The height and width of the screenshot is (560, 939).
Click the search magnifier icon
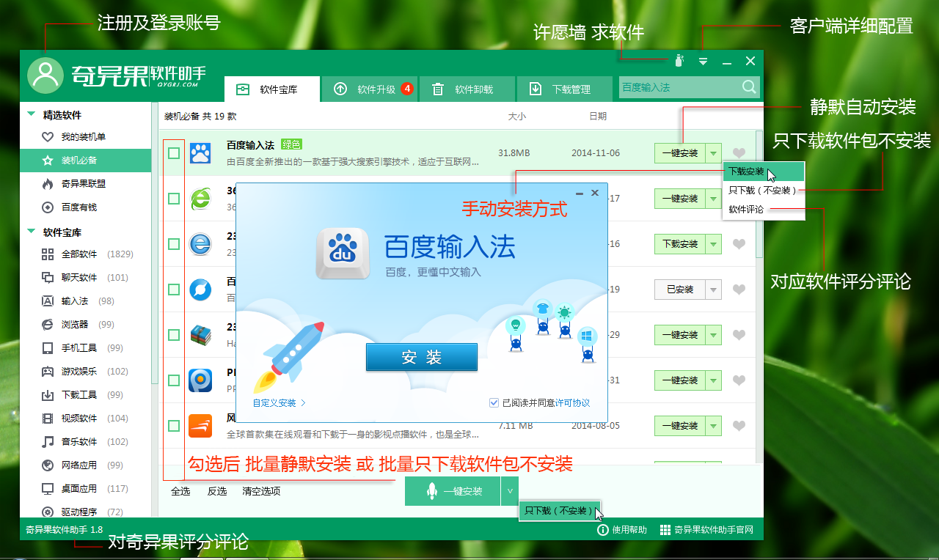point(748,87)
